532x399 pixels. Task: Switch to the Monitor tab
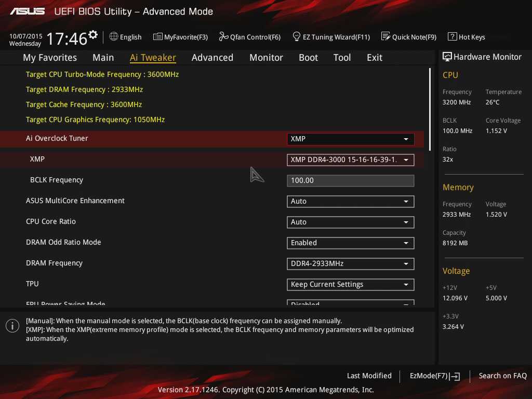pyautogui.click(x=266, y=58)
